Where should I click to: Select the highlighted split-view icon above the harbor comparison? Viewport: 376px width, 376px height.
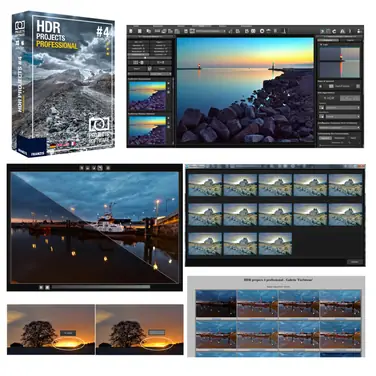click(x=100, y=168)
